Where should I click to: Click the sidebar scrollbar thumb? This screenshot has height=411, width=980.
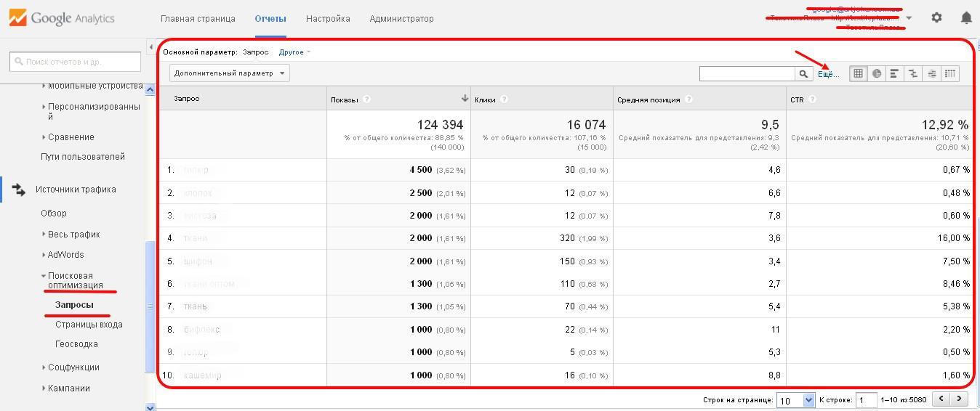point(150,307)
